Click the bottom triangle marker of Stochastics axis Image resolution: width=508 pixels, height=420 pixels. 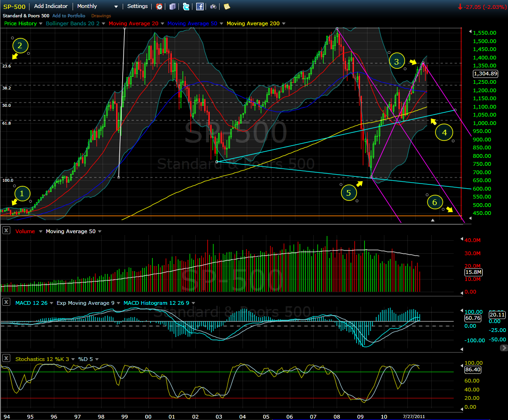coord(462,409)
